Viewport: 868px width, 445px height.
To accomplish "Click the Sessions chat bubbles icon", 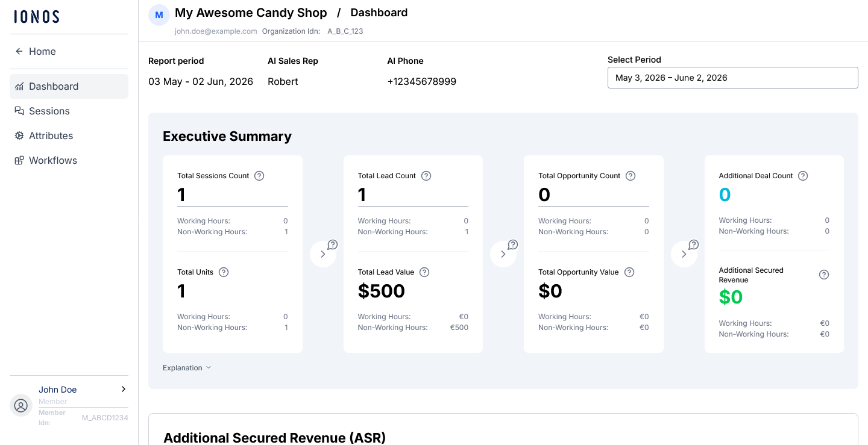I will coord(19,111).
